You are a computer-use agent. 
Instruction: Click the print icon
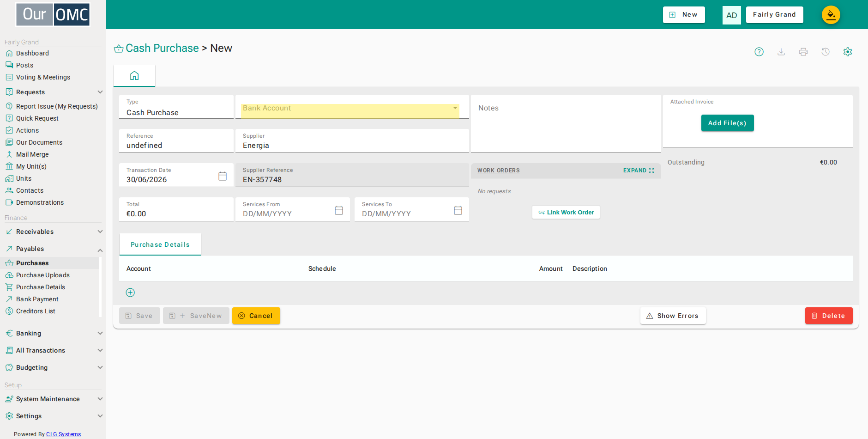pos(803,52)
